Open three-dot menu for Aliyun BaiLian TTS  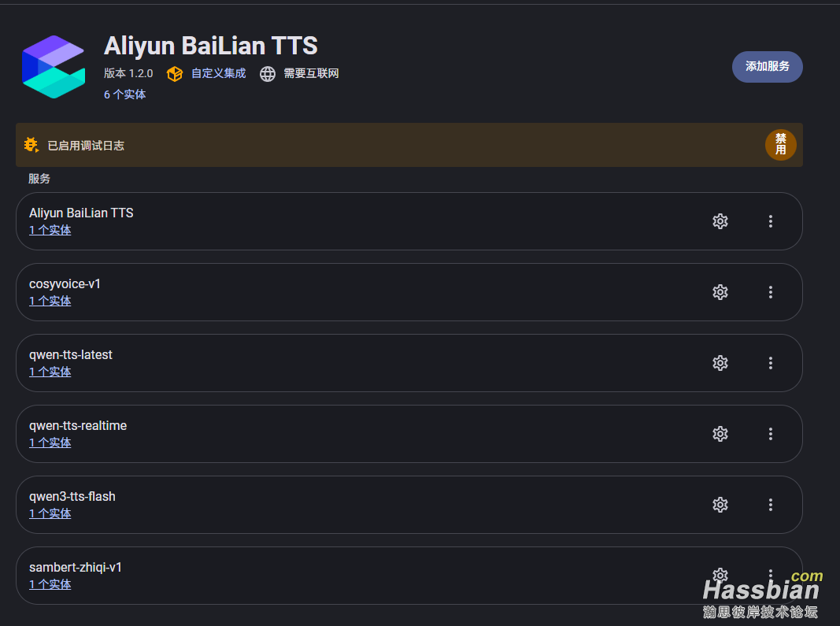[771, 221]
